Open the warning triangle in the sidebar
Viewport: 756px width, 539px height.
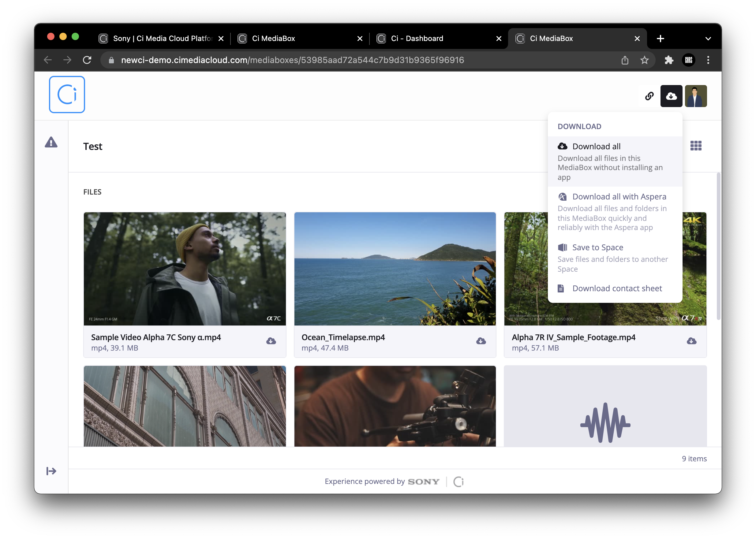coord(51,142)
